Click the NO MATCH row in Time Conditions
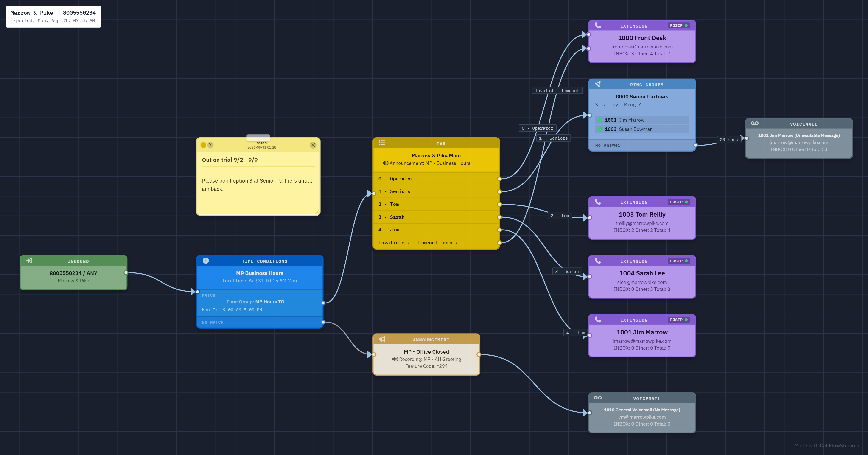 (260, 322)
